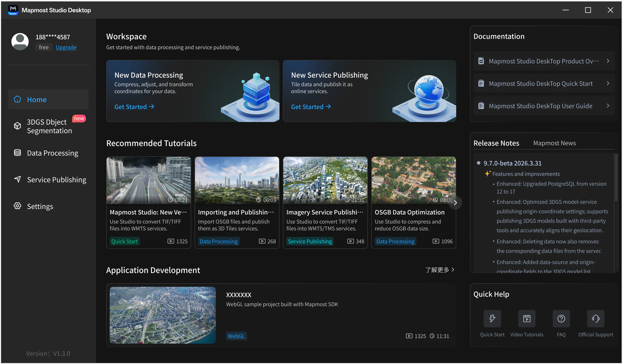Show next tutorials with the carousel arrow
Screen dimensions: 623x364
(x=455, y=203)
